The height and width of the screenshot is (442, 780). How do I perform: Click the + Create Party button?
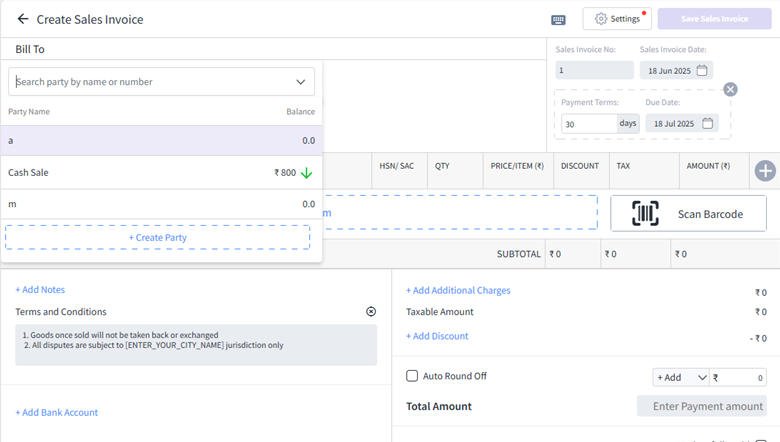[158, 237]
